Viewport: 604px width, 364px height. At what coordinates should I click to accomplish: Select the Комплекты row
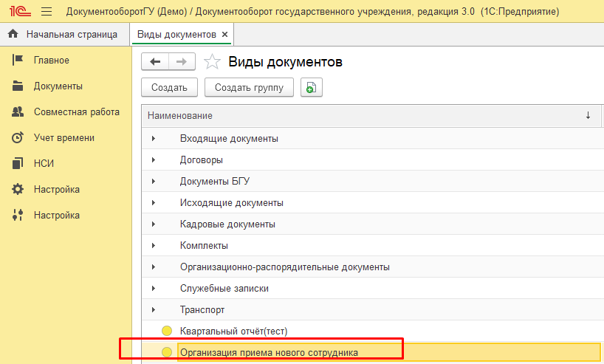click(x=372, y=245)
